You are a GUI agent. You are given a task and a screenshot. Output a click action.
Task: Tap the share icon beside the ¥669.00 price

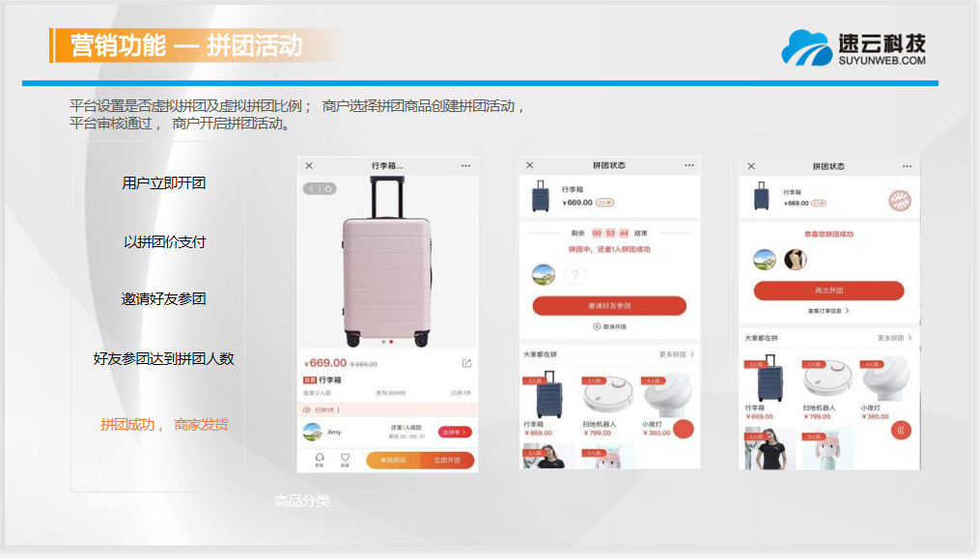tap(466, 363)
